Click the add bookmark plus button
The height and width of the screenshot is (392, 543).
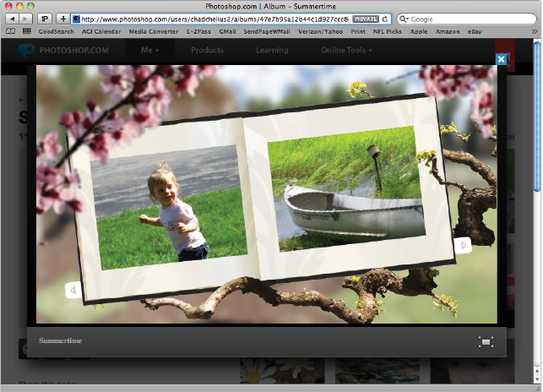(61, 19)
